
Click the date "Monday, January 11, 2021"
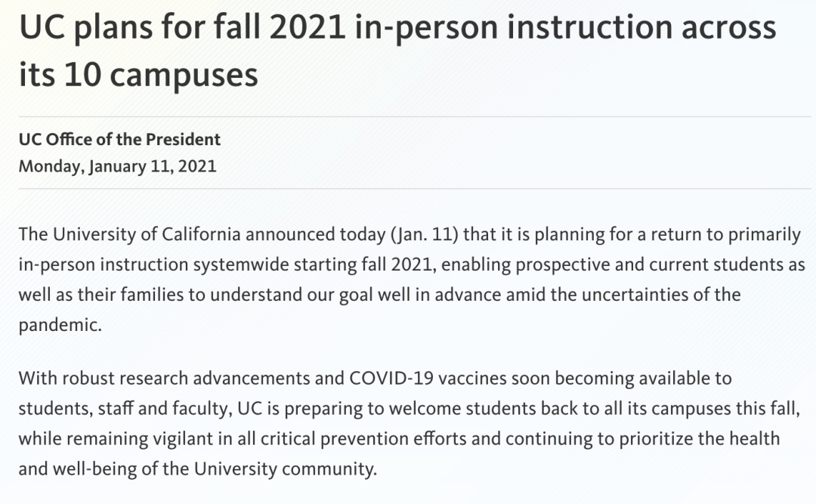[117, 166]
